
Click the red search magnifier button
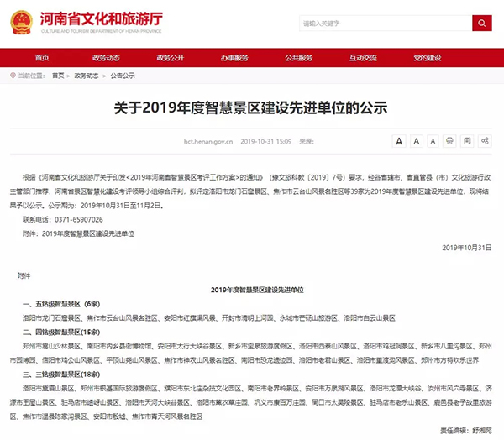click(x=481, y=24)
